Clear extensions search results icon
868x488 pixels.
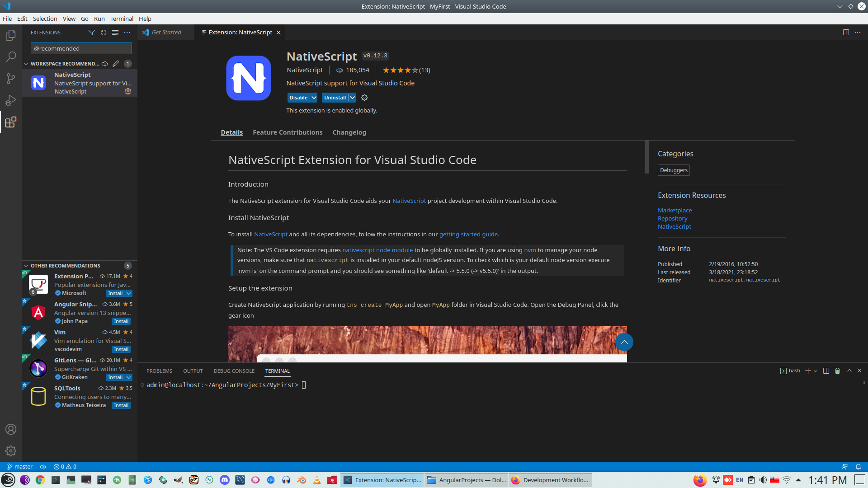click(115, 33)
